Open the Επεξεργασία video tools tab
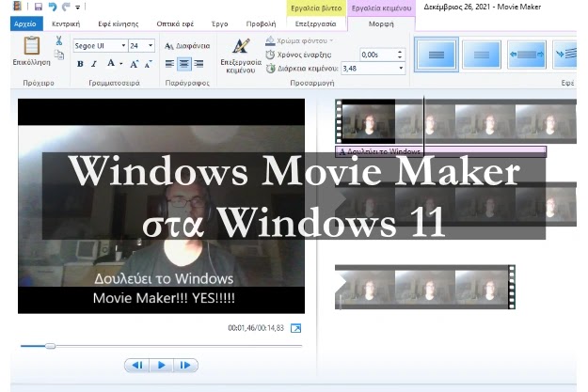Viewport: 588px width, 392px height. click(x=315, y=24)
